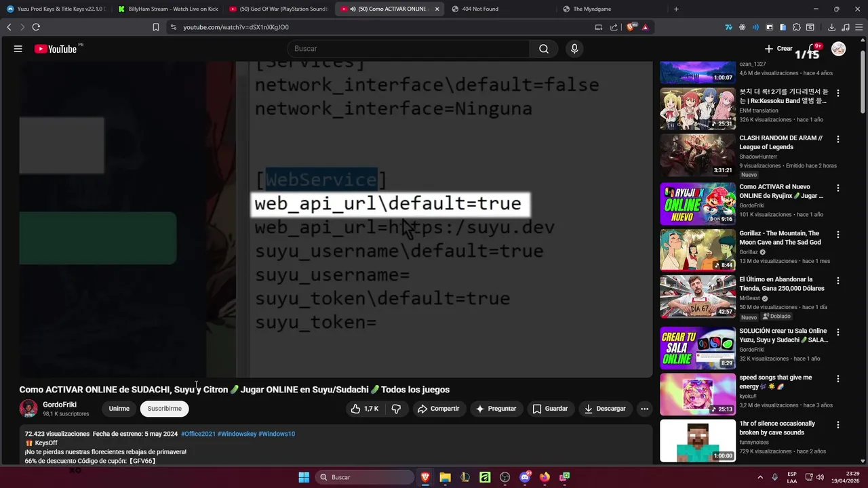
Task: Open the Gorillaz video thumbnail
Action: tap(698, 250)
